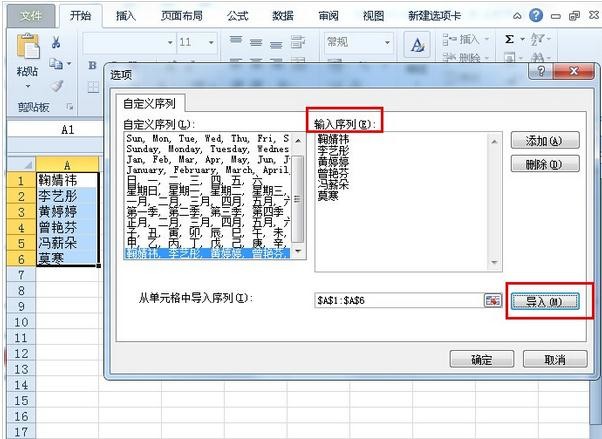The width and height of the screenshot is (602, 439).
Task: Open the Help question mark icon
Action: tap(536, 16)
